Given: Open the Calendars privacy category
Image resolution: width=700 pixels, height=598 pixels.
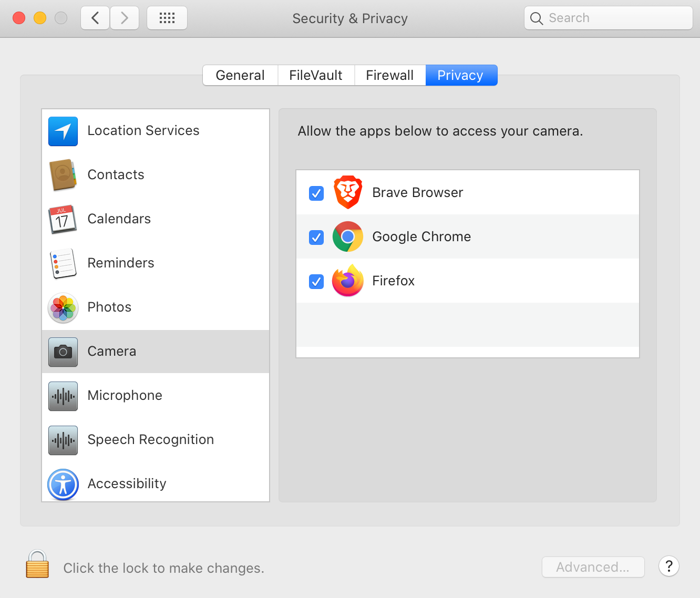Looking at the screenshot, I should point(119,219).
